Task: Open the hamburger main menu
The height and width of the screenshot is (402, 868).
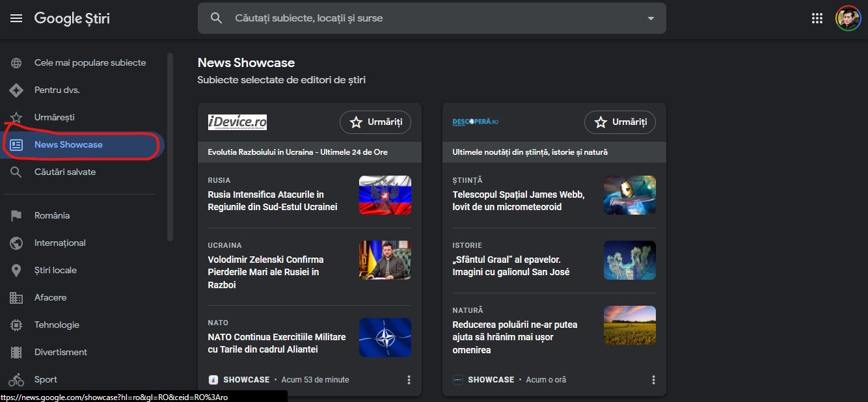Action: (x=16, y=18)
